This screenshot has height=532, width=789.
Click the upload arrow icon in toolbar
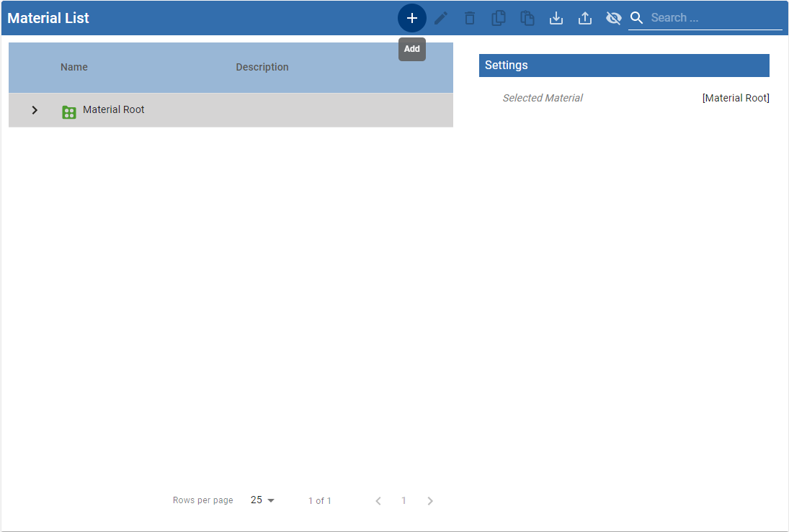click(585, 18)
